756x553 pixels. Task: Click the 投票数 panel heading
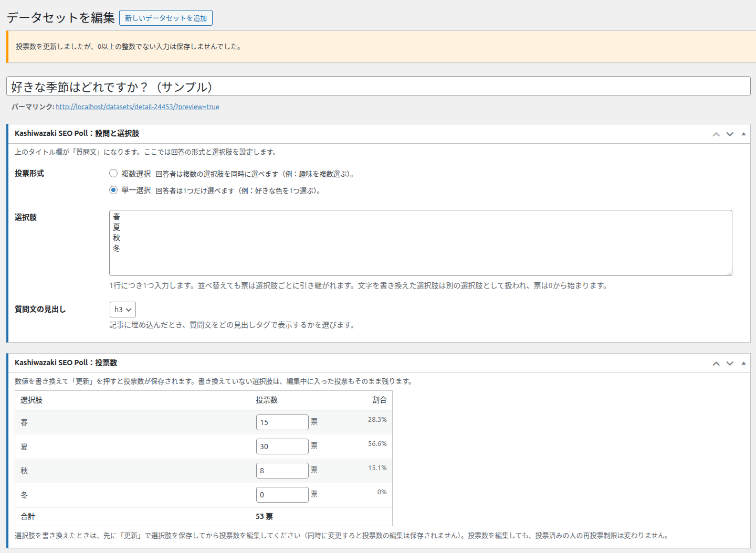66,363
